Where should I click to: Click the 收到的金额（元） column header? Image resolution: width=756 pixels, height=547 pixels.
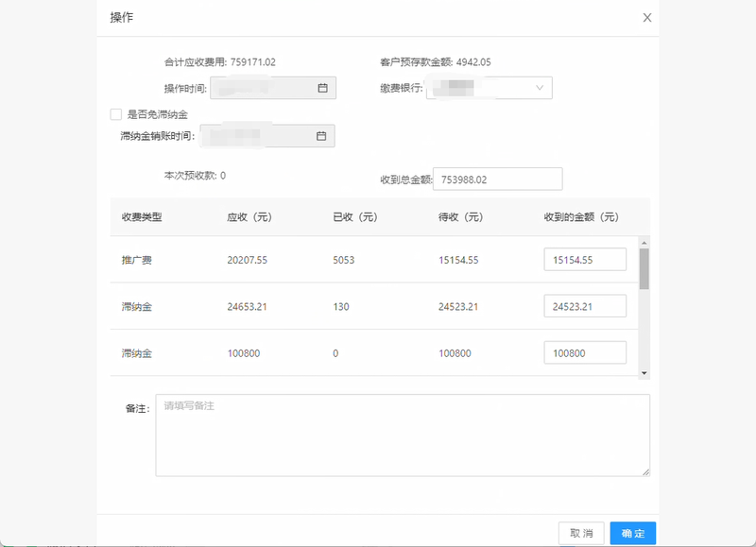[x=581, y=217]
